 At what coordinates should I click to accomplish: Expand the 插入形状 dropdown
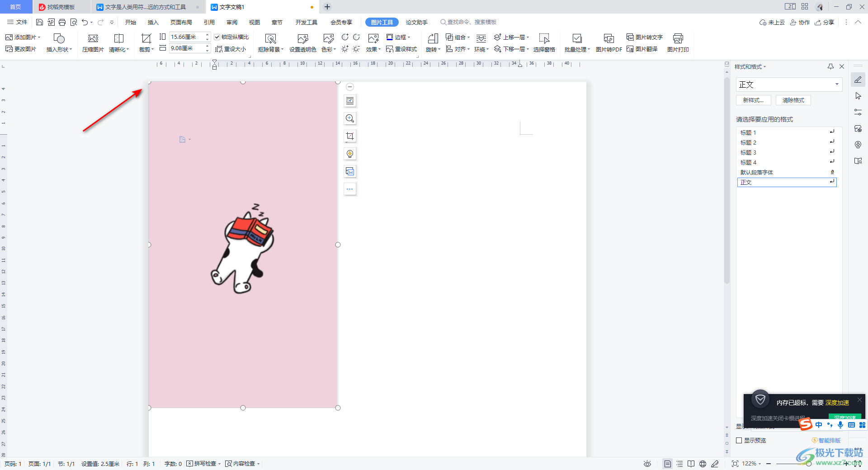coord(71,49)
